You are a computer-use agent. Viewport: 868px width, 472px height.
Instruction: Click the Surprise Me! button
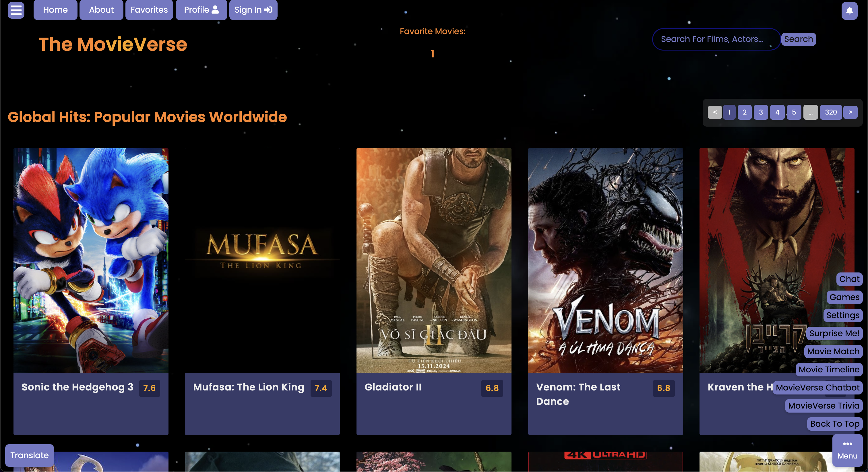click(x=834, y=333)
